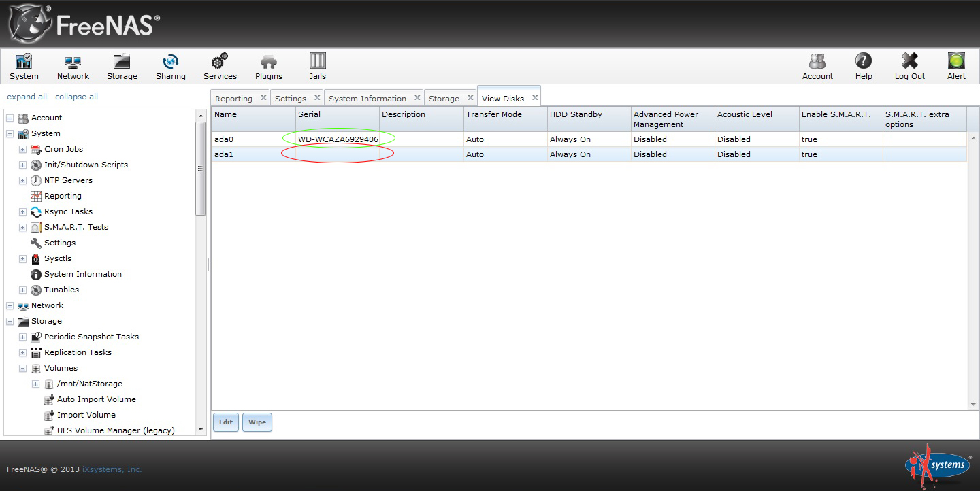Select Sysctls icon in tree
The height and width of the screenshot is (491, 980).
(36, 258)
